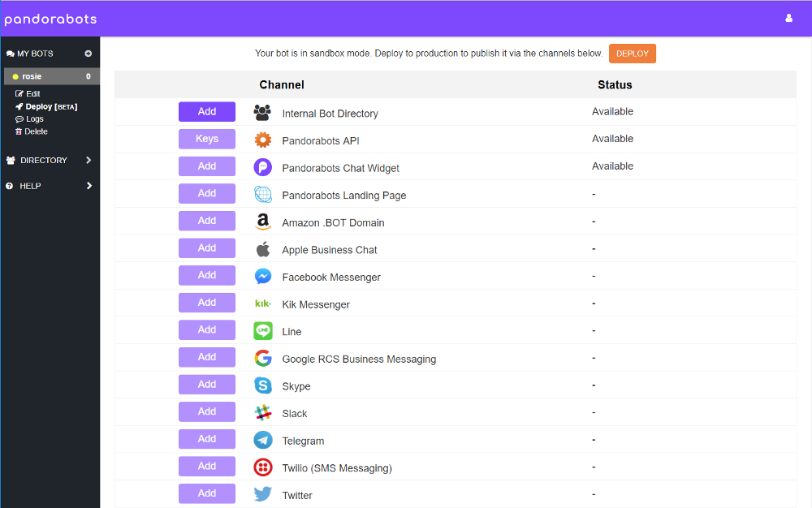The width and height of the screenshot is (812, 508).
Task: Click the Line app icon
Action: [x=263, y=330]
